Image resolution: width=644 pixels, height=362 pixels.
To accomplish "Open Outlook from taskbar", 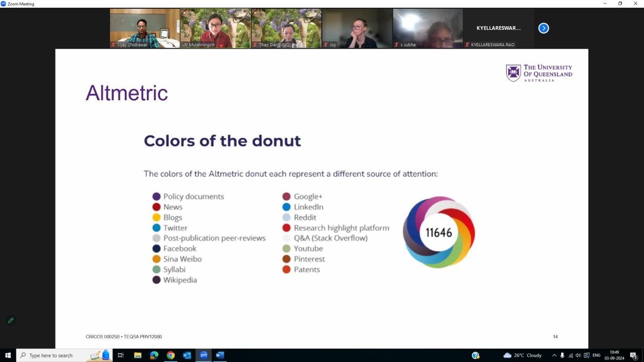I will [187, 355].
